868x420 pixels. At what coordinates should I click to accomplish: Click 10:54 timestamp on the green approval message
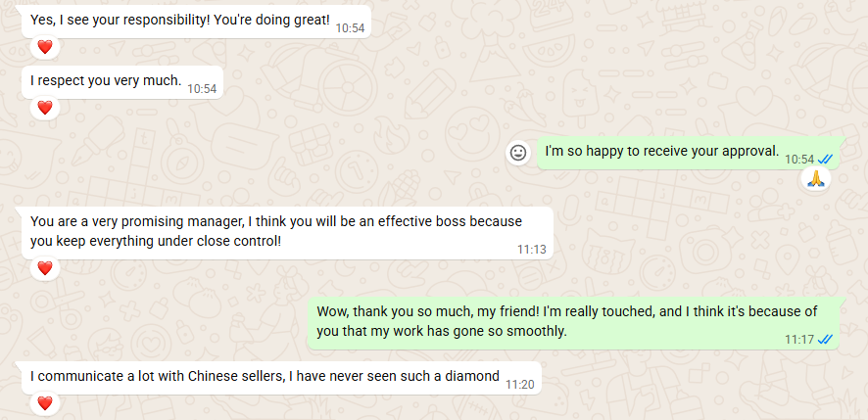click(799, 159)
